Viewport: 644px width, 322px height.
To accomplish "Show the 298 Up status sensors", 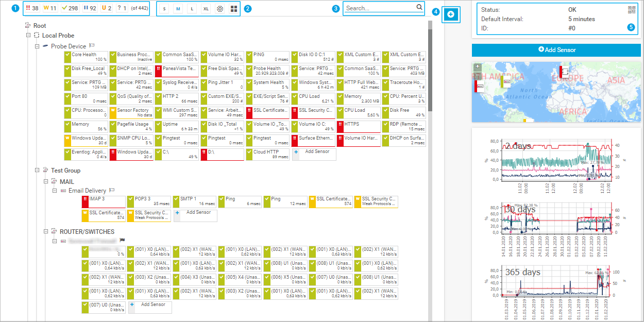I will coord(70,8).
